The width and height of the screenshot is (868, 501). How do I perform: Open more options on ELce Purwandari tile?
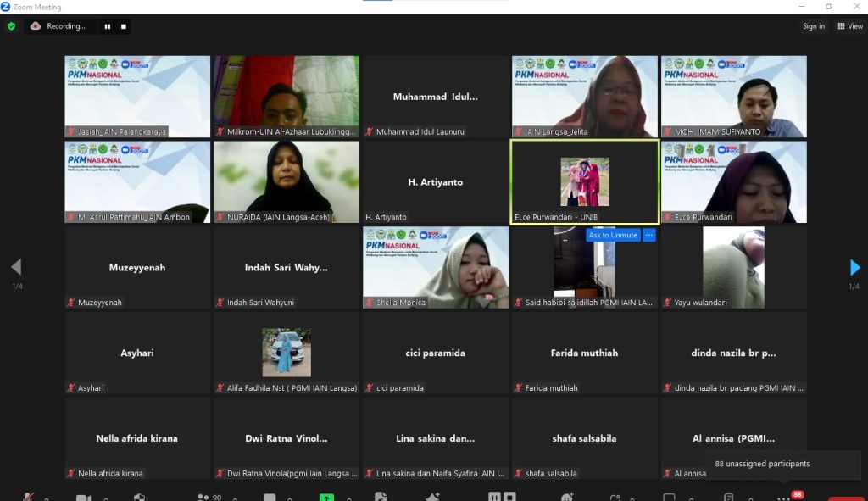[649, 235]
